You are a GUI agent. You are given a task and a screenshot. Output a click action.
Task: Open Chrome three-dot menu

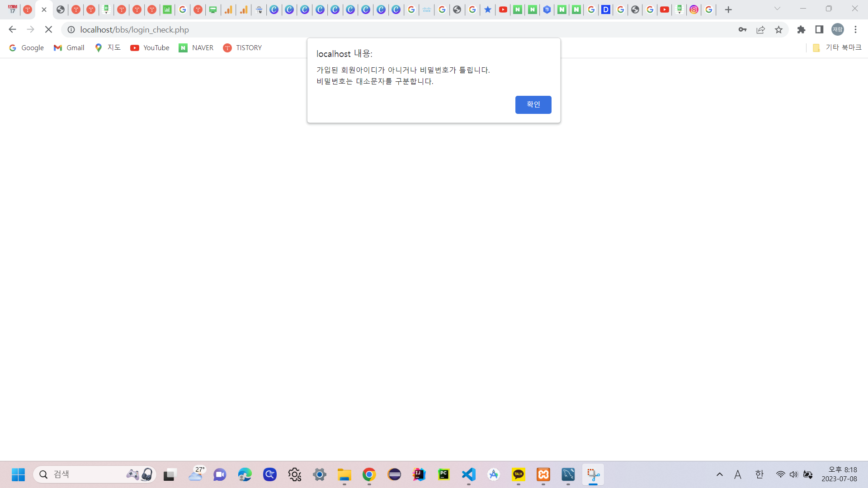tap(855, 29)
